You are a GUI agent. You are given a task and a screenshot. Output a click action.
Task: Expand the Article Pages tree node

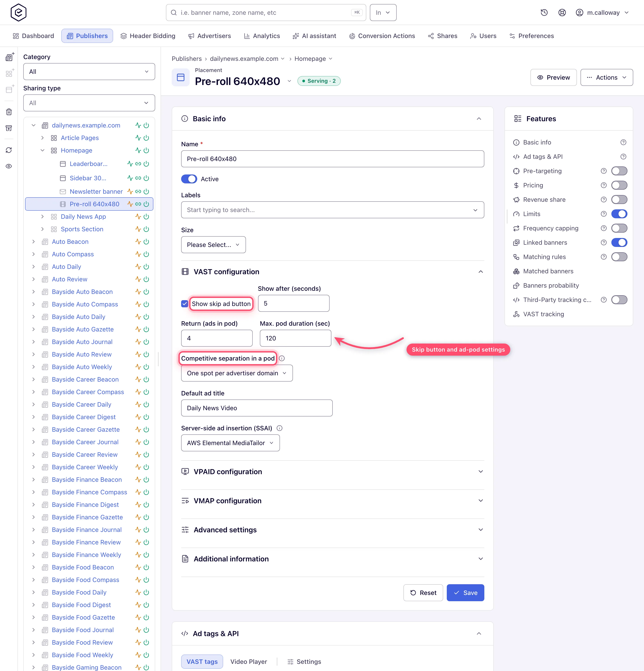click(x=42, y=138)
